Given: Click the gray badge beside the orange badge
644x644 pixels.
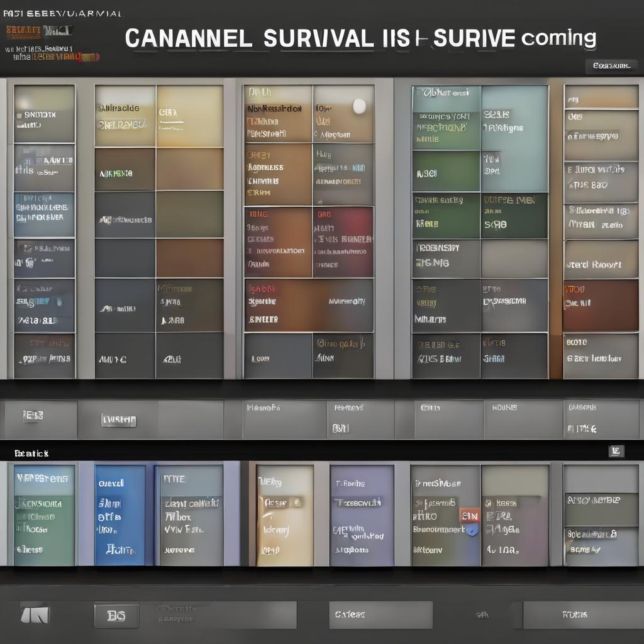Looking at the screenshot, I should point(58,31).
